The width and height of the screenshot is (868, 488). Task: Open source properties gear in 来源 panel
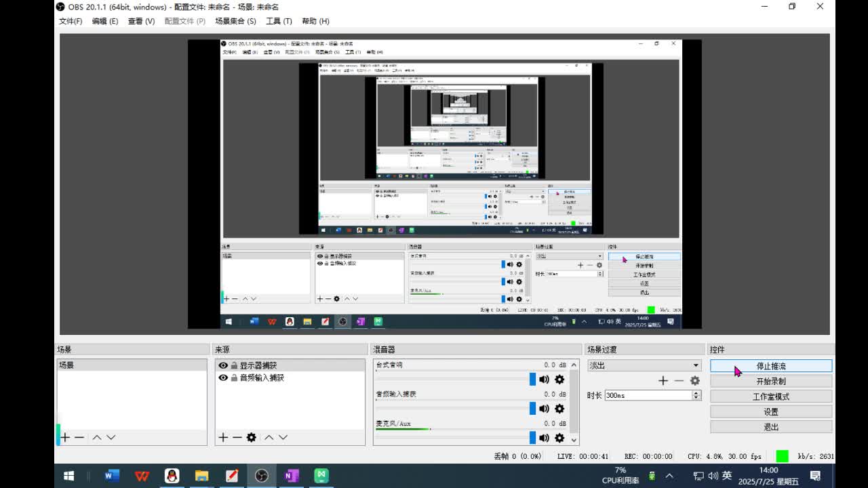coord(252,438)
